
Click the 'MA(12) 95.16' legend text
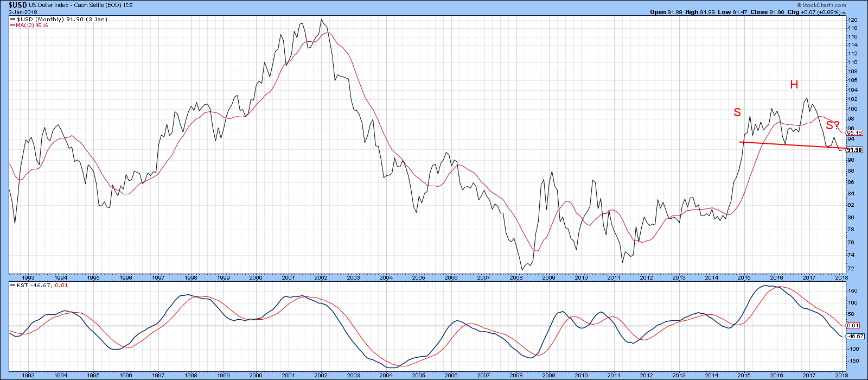33,26
